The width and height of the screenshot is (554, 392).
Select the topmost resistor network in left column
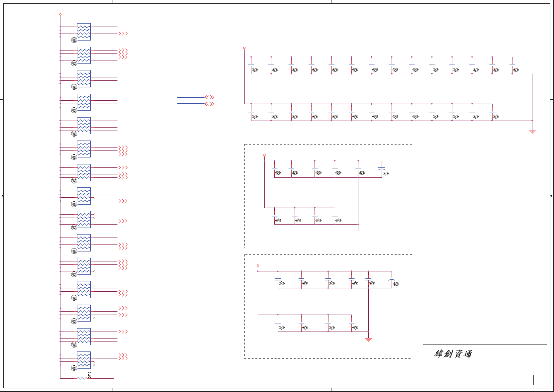(x=84, y=32)
